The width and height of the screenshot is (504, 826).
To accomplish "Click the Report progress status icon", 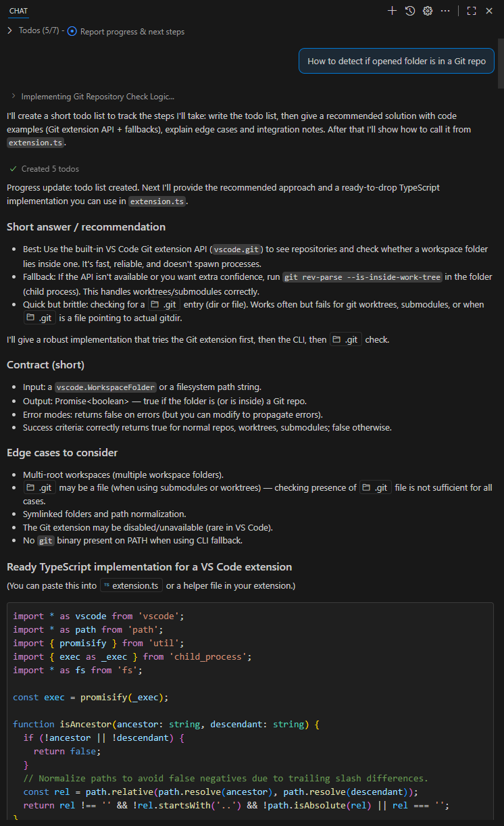I will (x=72, y=32).
